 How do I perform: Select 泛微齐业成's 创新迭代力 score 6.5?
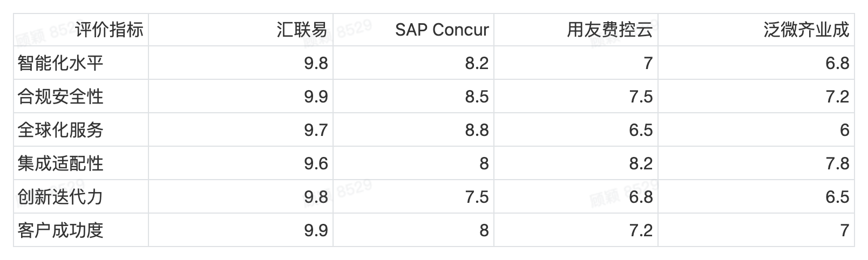pyautogui.click(x=837, y=197)
